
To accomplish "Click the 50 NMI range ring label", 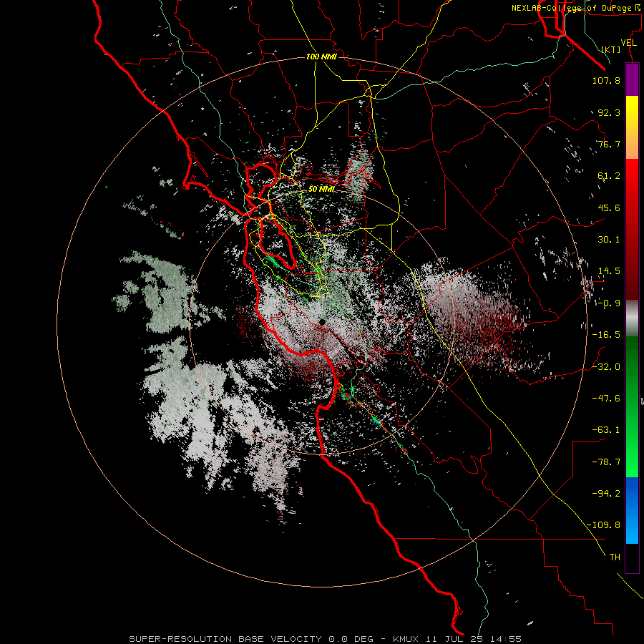I will [x=321, y=189].
